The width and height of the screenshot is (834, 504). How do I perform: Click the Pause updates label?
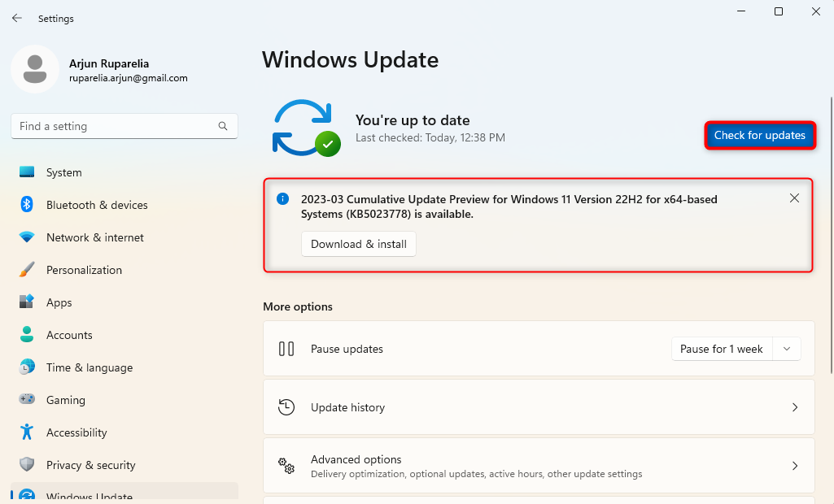coord(347,349)
